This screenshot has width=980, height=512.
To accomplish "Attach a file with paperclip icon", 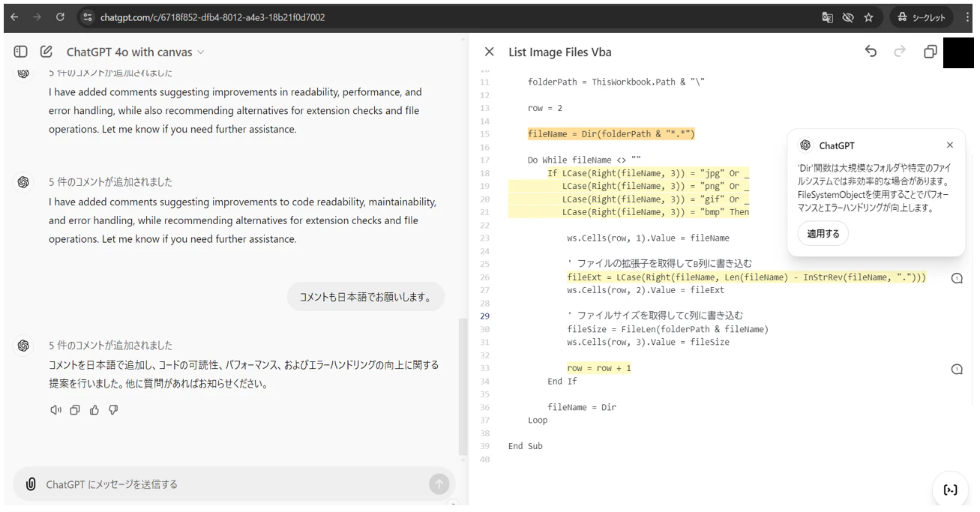I will [x=31, y=484].
